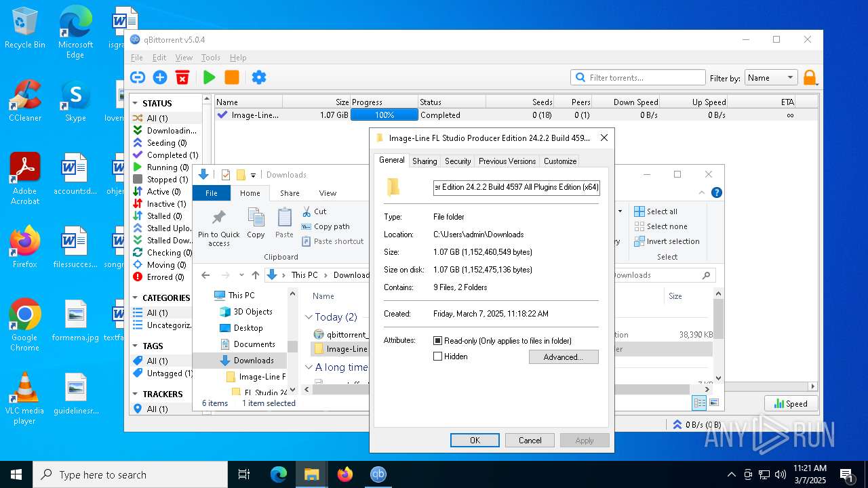Screen dimensions: 868x488
Task: Click Invert selection in Explorer ribbon
Action: click(x=667, y=241)
